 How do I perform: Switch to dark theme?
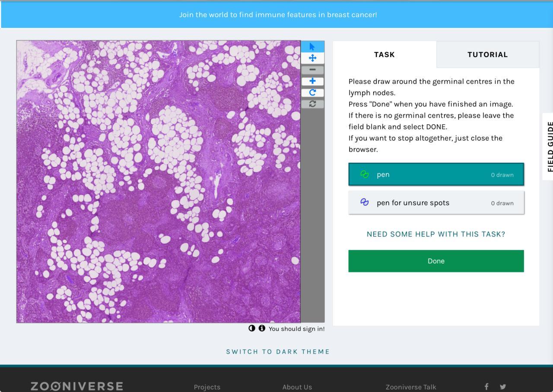coord(278,351)
